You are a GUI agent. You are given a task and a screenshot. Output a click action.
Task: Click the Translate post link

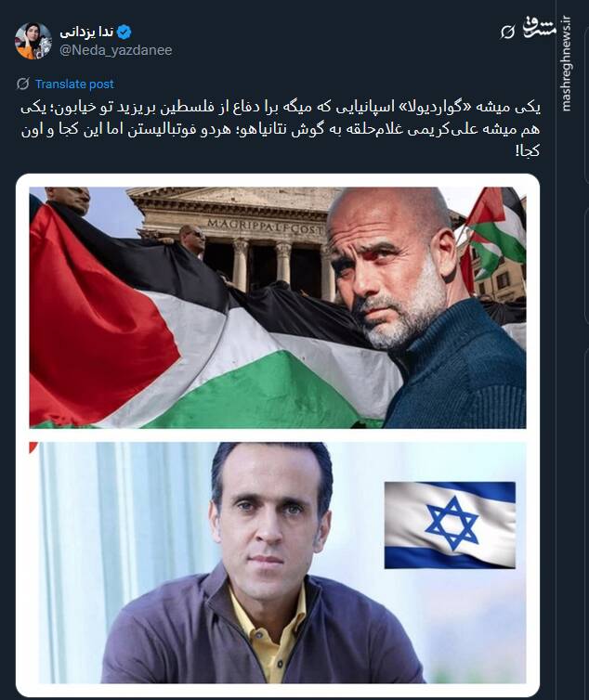pyautogui.click(x=74, y=84)
